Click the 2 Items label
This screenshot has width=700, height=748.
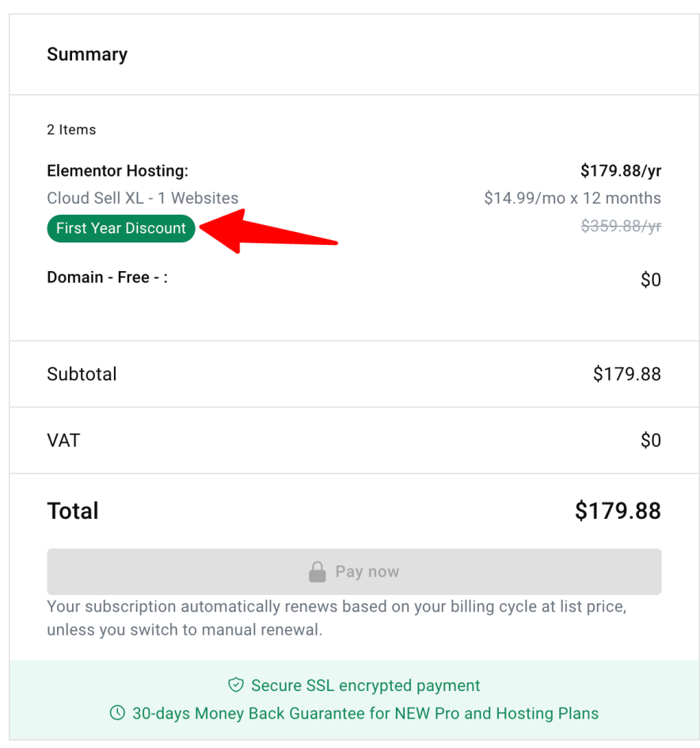(x=71, y=129)
